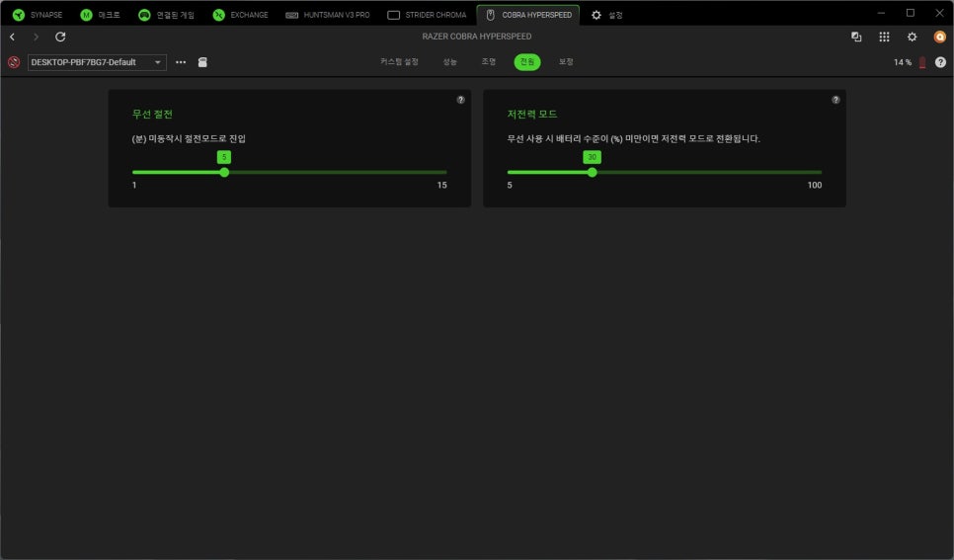Select the COBRA HYPERSPEED tab
Image resolution: width=954 pixels, height=560 pixels.
[528, 15]
